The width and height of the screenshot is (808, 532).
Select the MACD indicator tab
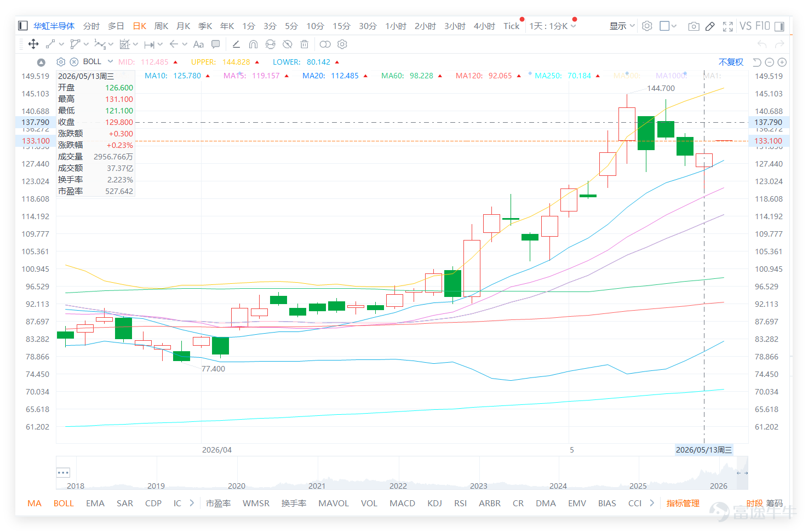pyautogui.click(x=402, y=503)
